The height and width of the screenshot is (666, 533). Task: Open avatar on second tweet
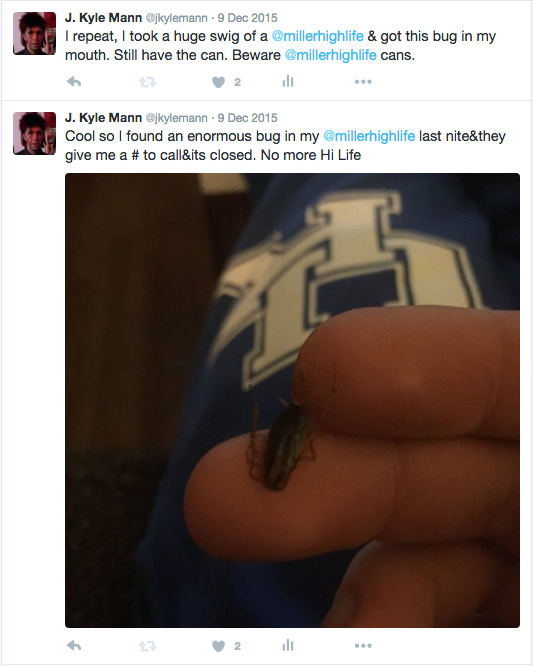point(34,133)
